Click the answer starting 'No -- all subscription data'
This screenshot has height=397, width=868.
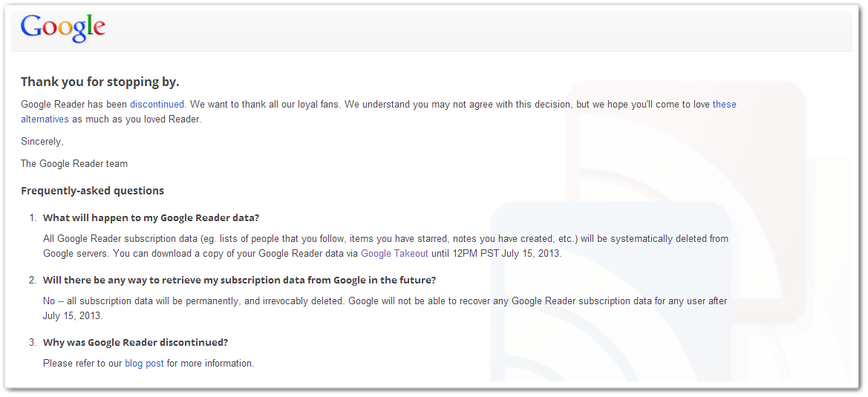coord(385,309)
